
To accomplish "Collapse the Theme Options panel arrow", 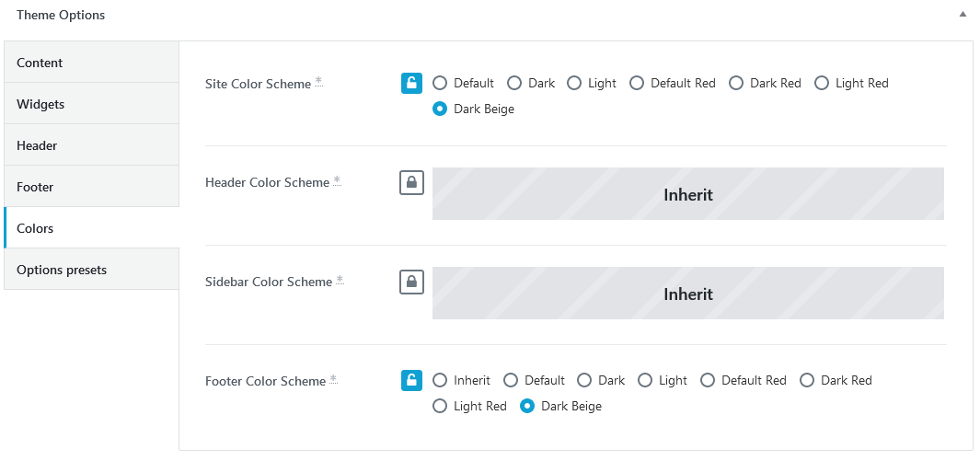I will coord(963,15).
